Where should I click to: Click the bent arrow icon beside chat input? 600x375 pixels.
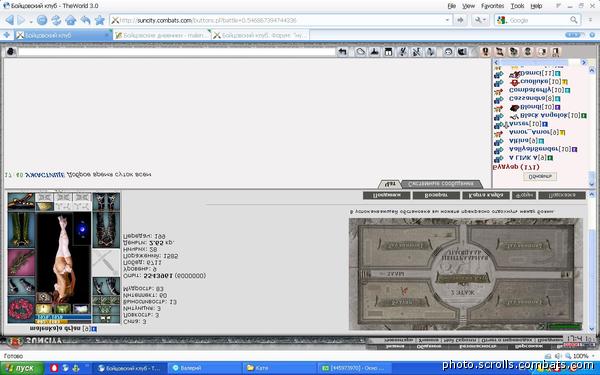point(343,52)
